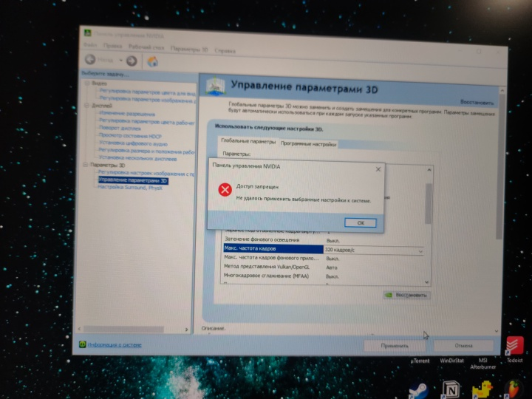Open the back history dropdown arrow

[120, 61]
